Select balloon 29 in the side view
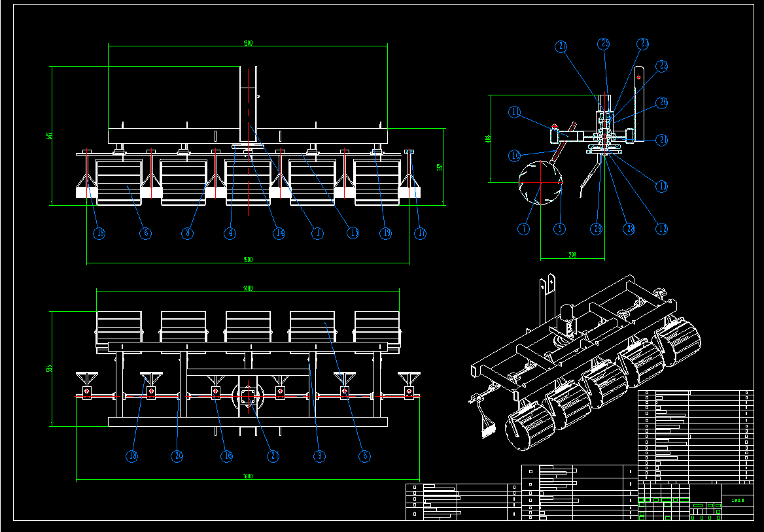The image size is (764, 532). 597,229
